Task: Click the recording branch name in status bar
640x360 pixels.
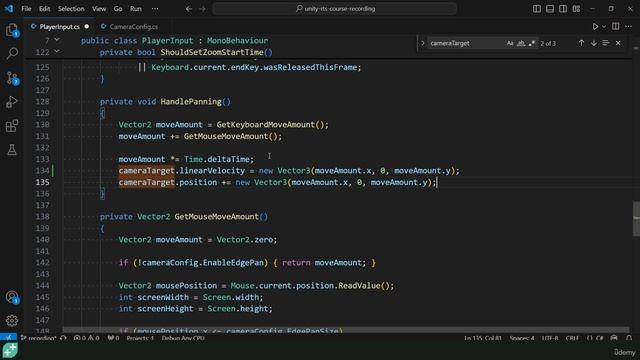Action: (39, 338)
